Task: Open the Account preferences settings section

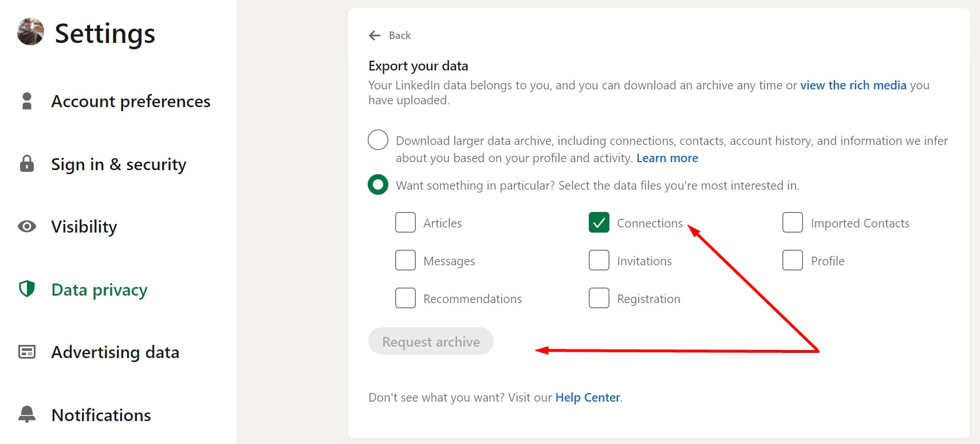Action: coord(131,101)
